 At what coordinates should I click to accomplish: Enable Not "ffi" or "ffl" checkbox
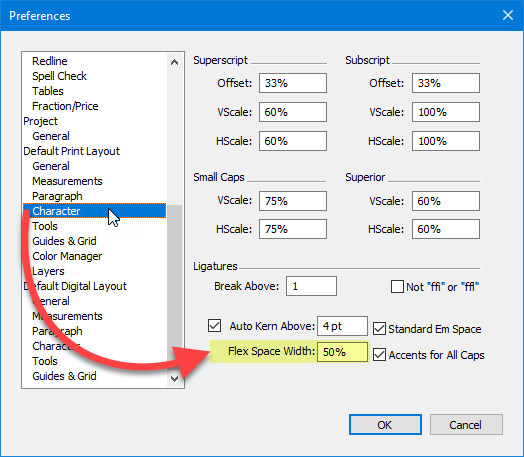click(x=397, y=287)
